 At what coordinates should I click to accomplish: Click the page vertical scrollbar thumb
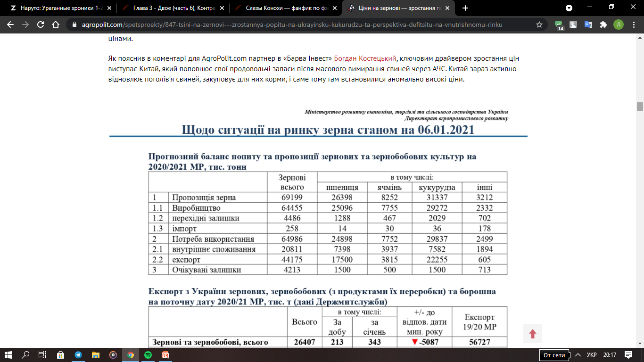click(x=640, y=107)
